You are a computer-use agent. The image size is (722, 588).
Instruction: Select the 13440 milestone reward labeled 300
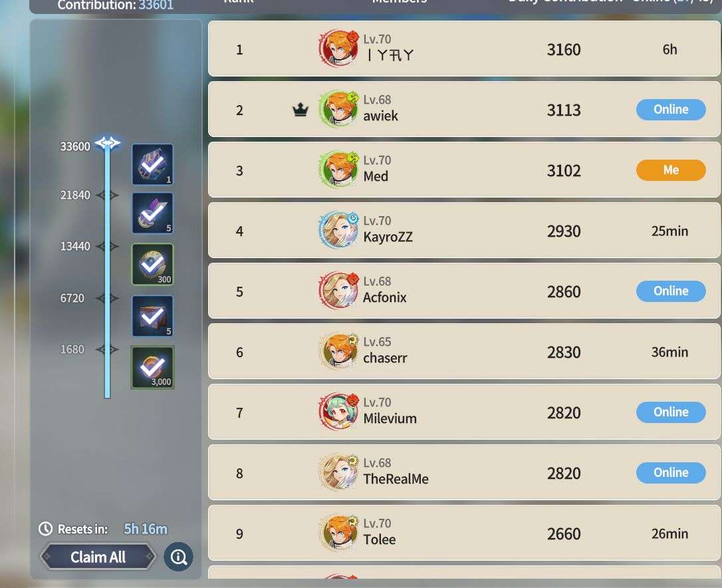pyautogui.click(x=152, y=265)
